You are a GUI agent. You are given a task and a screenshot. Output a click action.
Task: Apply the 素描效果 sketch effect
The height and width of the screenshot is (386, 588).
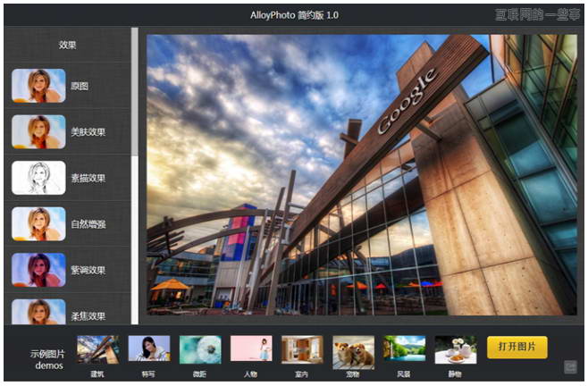(x=38, y=178)
